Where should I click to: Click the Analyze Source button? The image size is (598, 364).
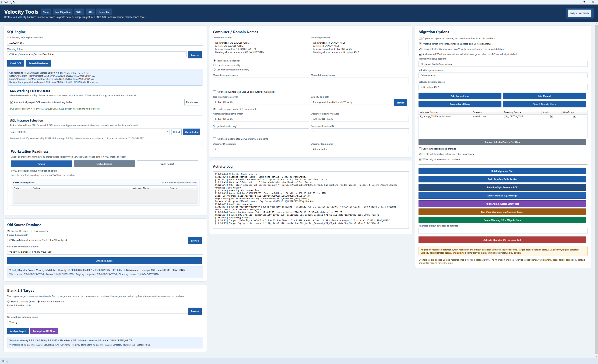click(104, 261)
